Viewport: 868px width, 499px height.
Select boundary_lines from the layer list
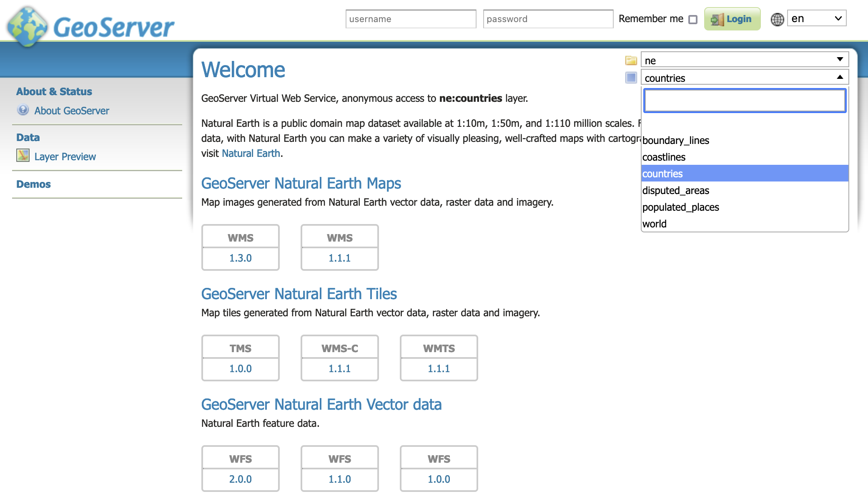[675, 141]
